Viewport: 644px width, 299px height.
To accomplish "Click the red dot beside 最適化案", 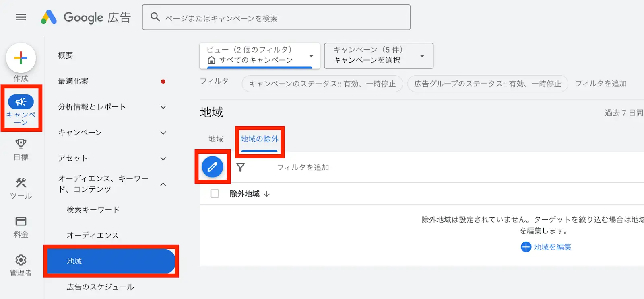I will [163, 81].
